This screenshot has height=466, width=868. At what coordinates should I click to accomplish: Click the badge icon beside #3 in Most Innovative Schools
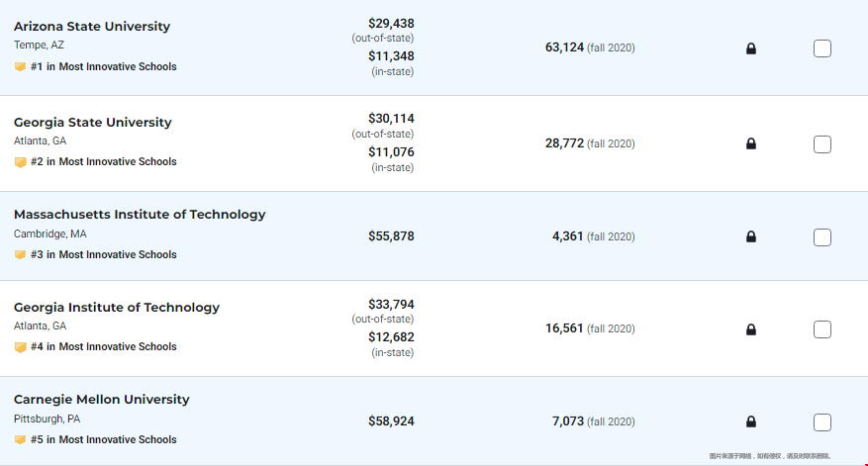pyautogui.click(x=20, y=255)
